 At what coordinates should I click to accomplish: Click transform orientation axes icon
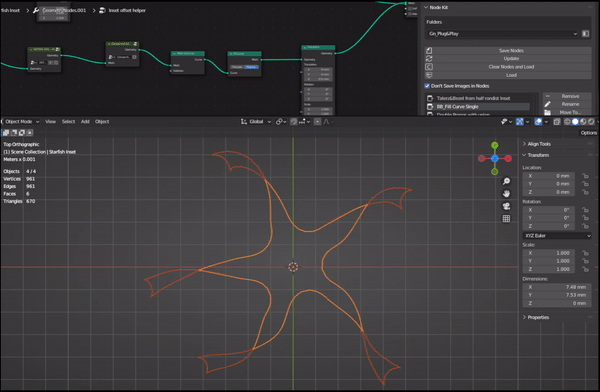[x=244, y=122]
